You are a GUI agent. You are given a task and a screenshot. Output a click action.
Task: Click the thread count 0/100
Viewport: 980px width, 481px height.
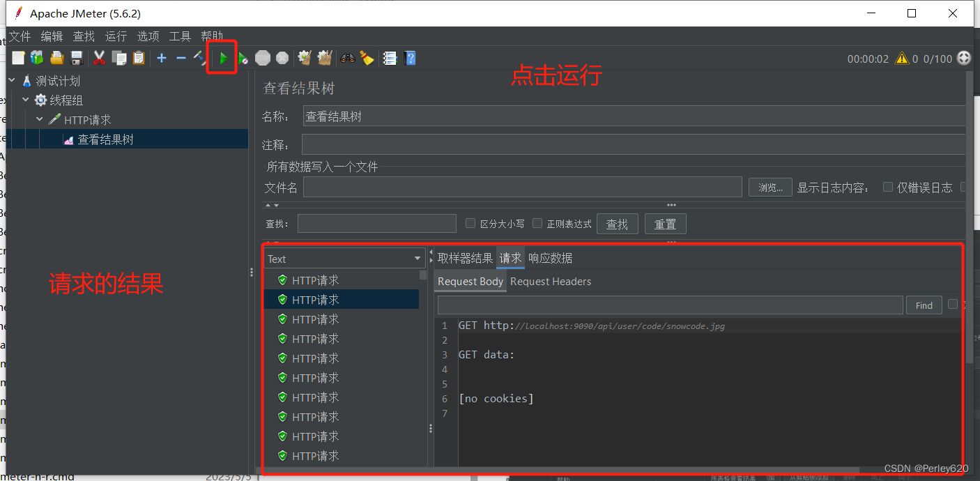coord(937,59)
